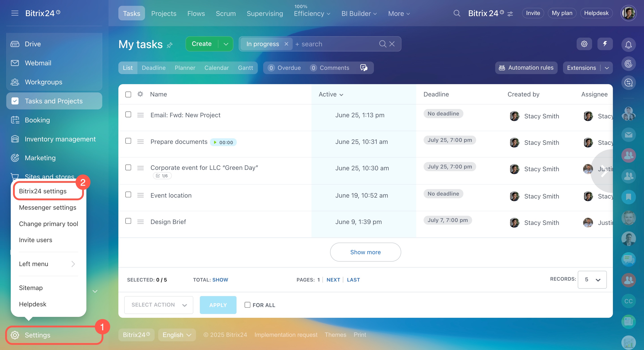Viewport: 644px width, 350px height.
Task: Open checklist 1/6 badge for Corporate event
Action: [162, 176]
